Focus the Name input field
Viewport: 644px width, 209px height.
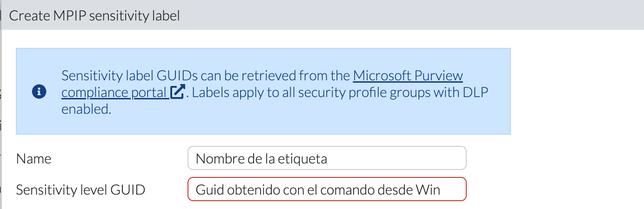(326, 159)
